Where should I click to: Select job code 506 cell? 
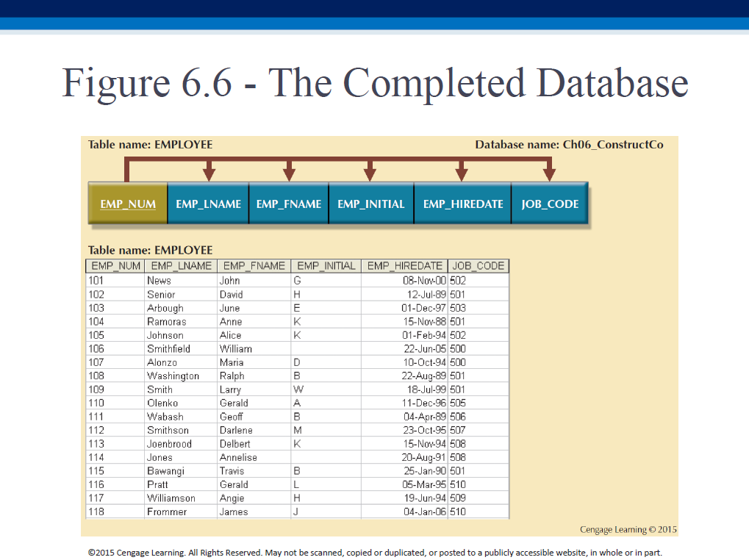click(479, 416)
